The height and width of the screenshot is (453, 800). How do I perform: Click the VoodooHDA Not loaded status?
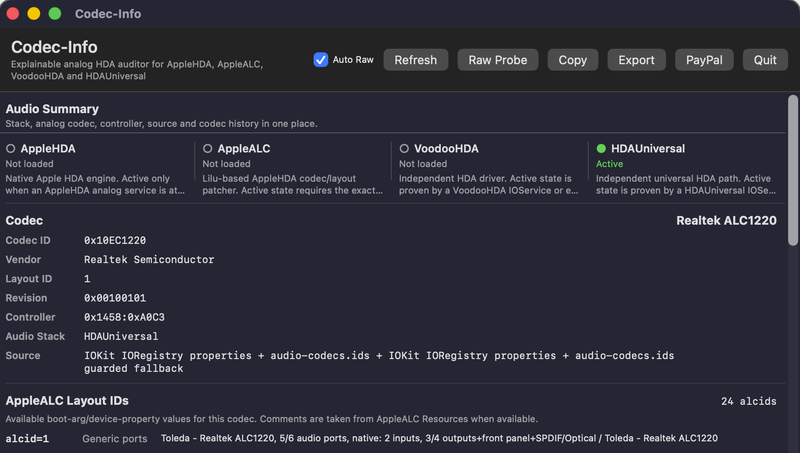pos(423,164)
